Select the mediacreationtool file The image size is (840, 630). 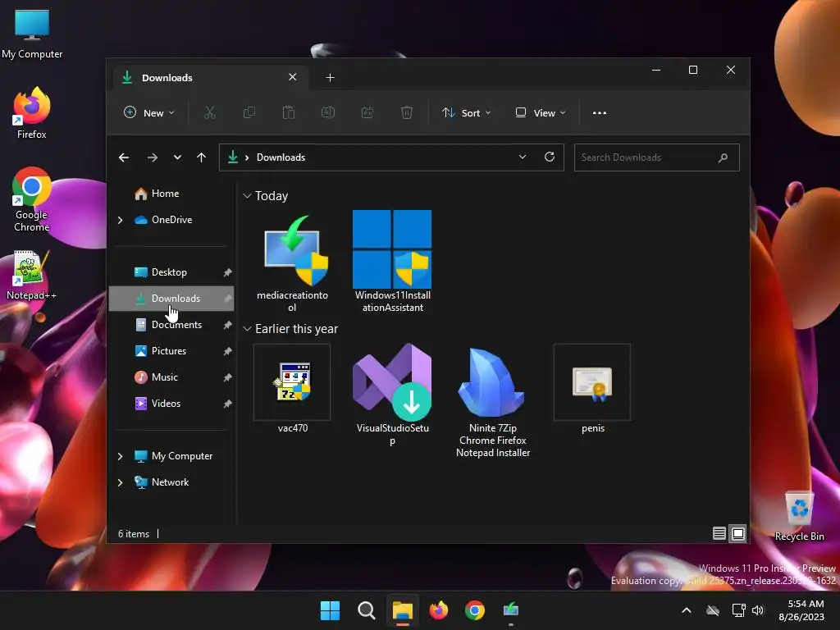(x=293, y=262)
